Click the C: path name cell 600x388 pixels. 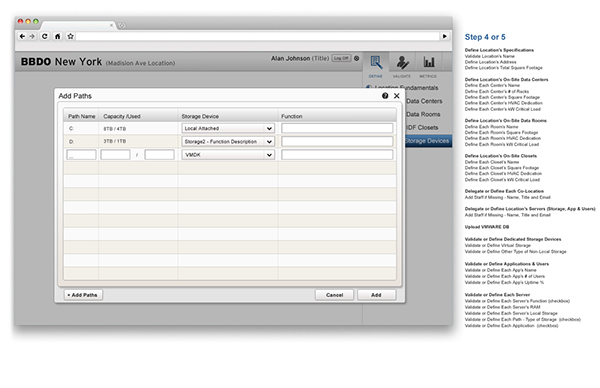[71, 129]
